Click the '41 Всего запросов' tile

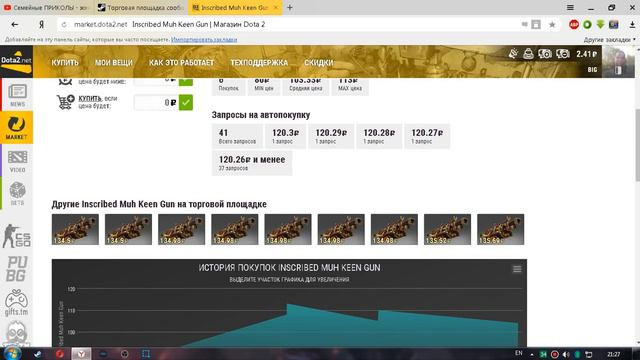pyautogui.click(x=237, y=136)
